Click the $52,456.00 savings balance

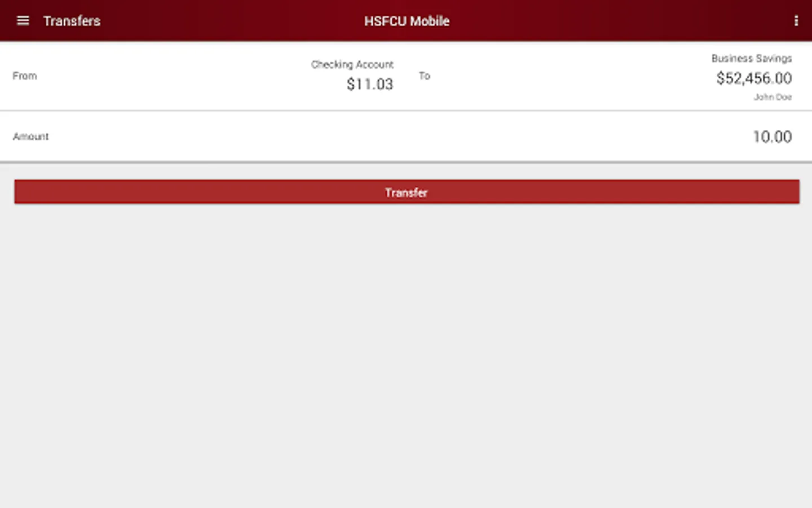pos(754,78)
